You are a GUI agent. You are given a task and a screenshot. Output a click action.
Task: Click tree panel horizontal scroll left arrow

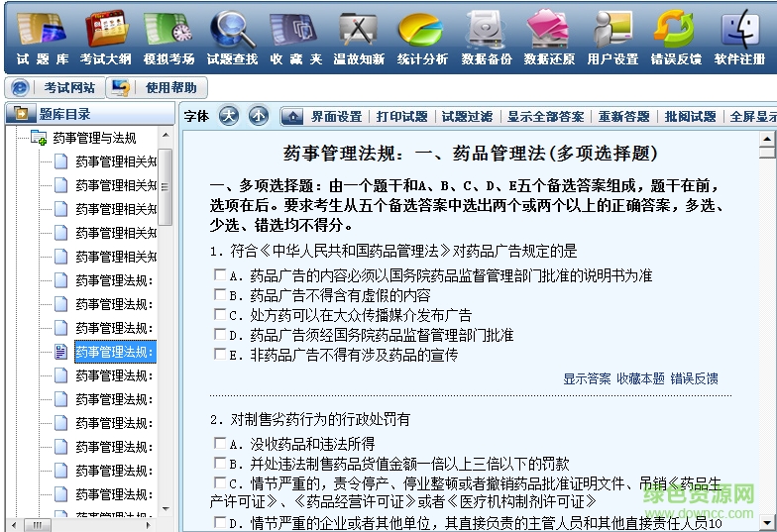click(14, 525)
